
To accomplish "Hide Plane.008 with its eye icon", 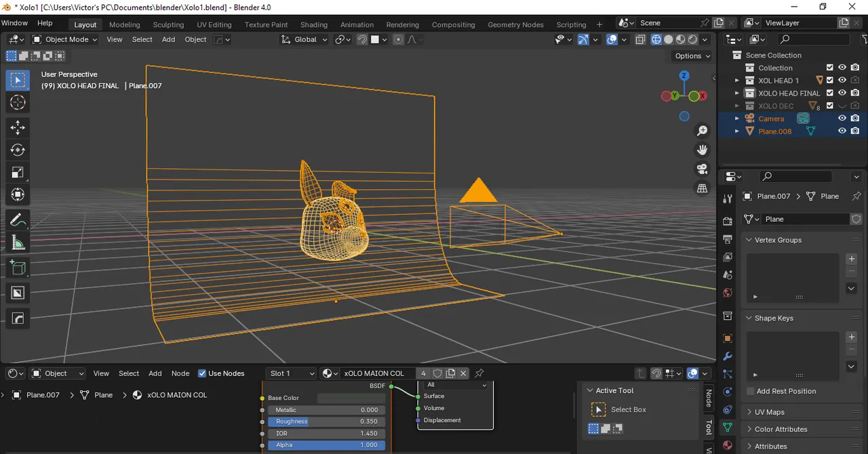I will (x=842, y=131).
